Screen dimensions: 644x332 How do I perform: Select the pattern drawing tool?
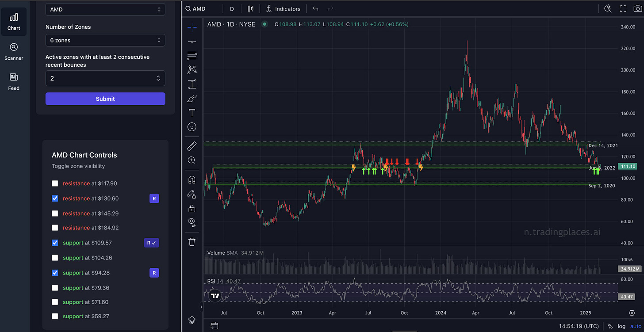click(x=192, y=69)
